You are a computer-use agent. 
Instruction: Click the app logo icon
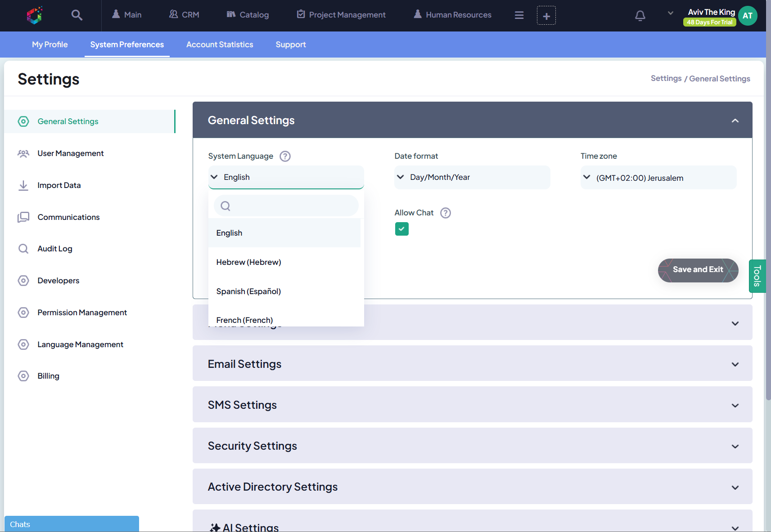click(35, 15)
